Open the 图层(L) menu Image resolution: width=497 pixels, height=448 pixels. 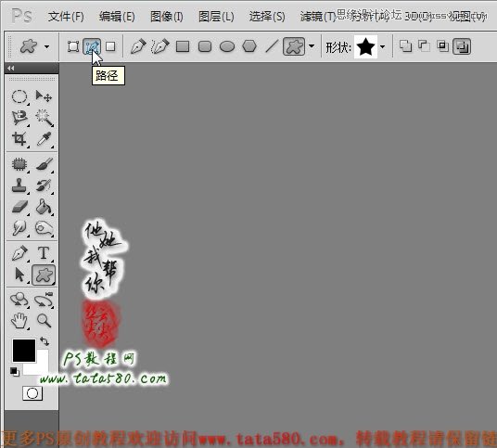216,16
